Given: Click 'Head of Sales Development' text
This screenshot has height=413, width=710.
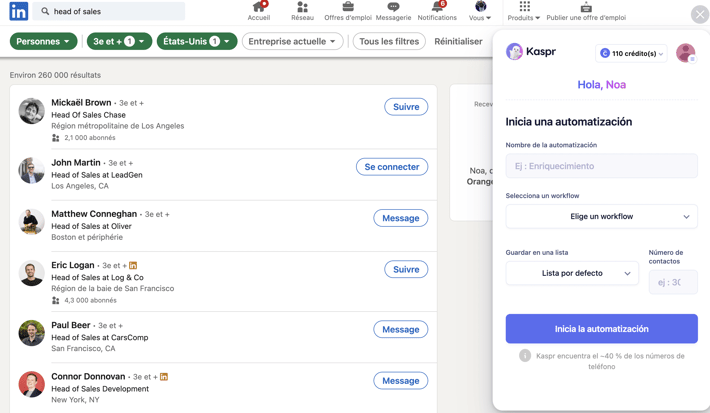Looking at the screenshot, I should [100, 389].
